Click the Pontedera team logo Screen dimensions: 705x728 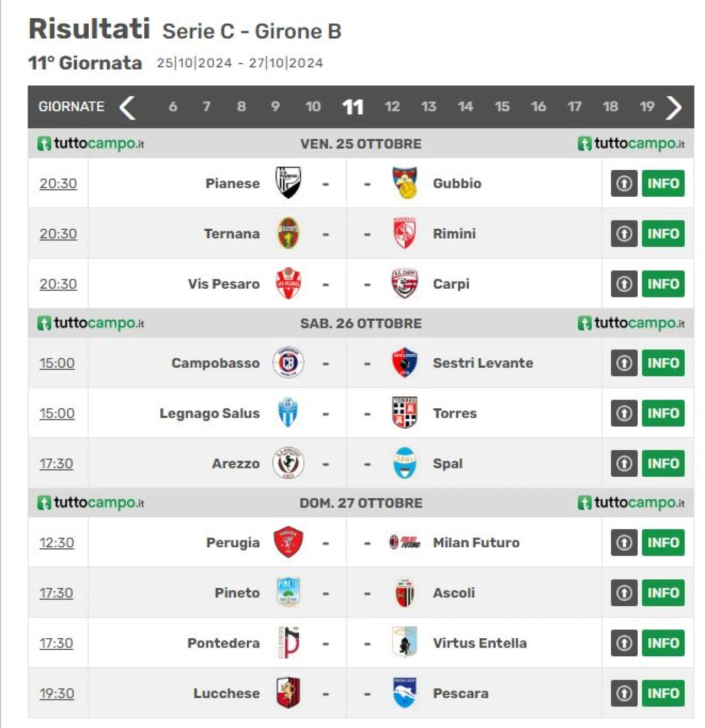(288, 642)
